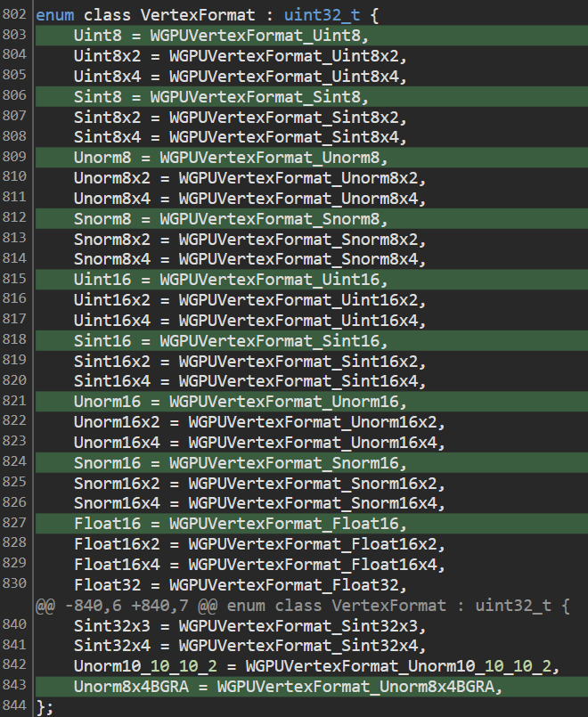Click the 'uint32_t' type on line 802
Screen dimensions: 588x717
coord(322,15)
